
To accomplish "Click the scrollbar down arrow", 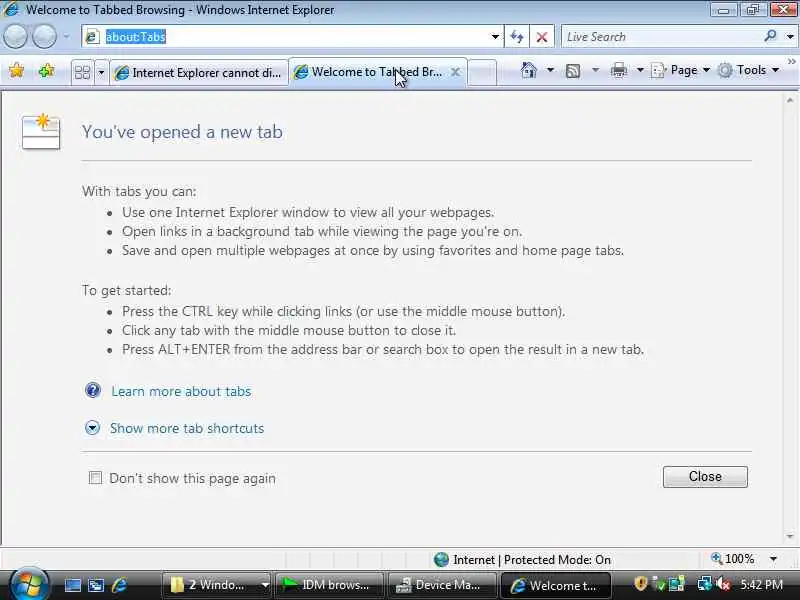I will coord(790,536).
